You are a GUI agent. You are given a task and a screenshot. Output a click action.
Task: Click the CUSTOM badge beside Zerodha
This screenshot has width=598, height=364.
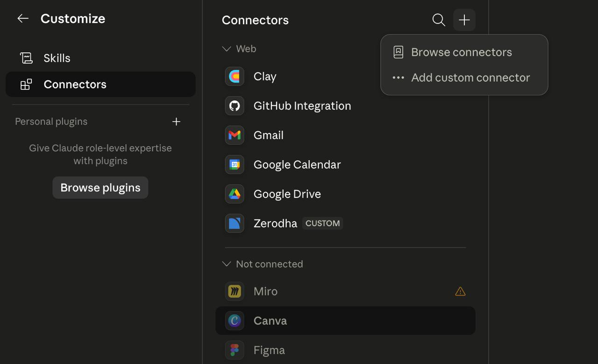pyautogui.click(x=322, y=224)
